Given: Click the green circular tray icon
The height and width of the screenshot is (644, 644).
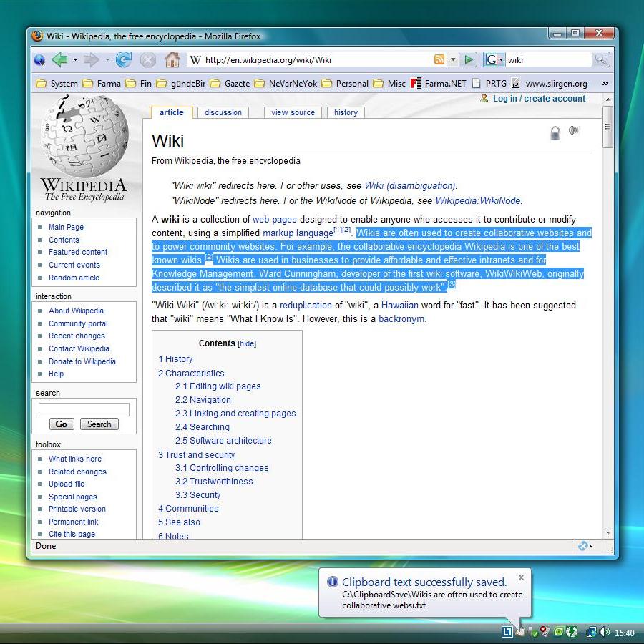Looking at the screenshot, I should (559, 632).
